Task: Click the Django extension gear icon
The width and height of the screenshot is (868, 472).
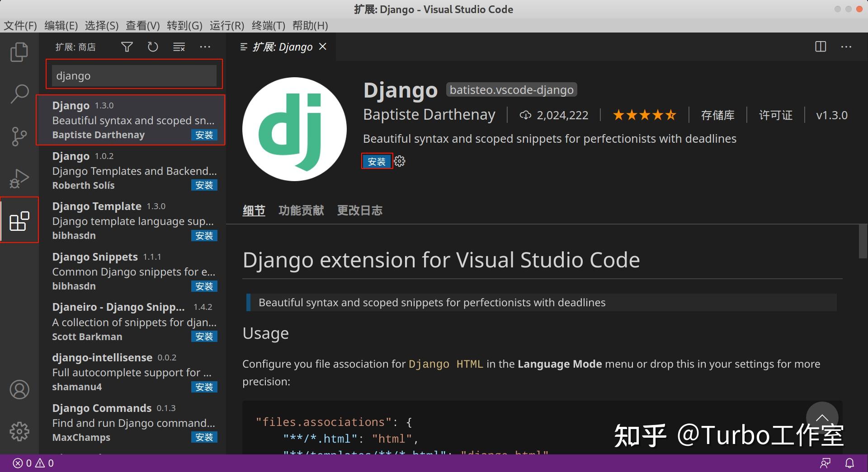Action: coord(399,161)
